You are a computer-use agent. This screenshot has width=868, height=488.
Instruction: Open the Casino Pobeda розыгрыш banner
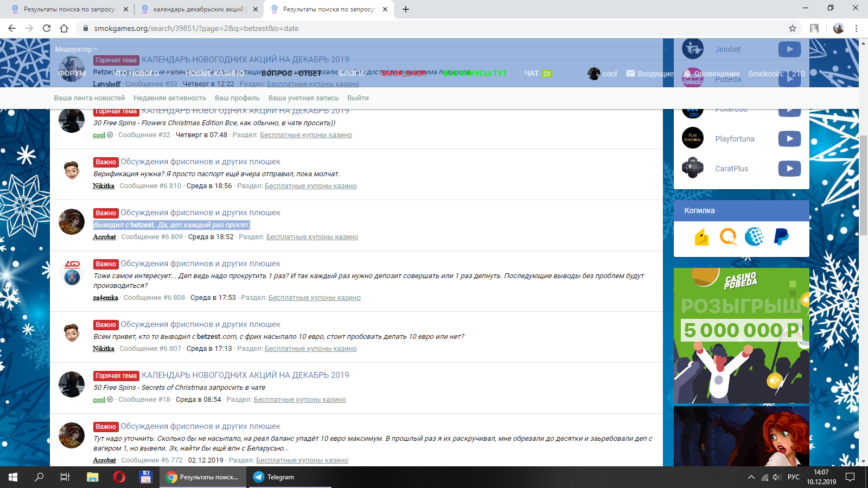coord(741,336)
